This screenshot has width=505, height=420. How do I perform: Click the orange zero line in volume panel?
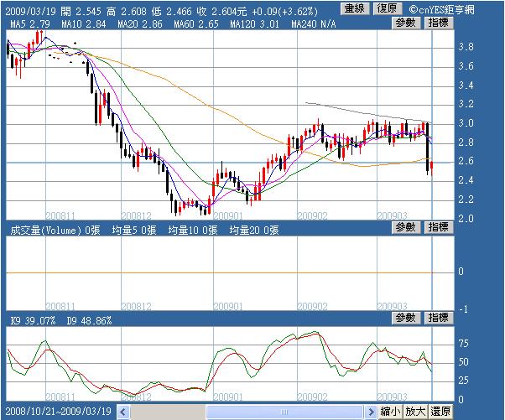(219, 273)
